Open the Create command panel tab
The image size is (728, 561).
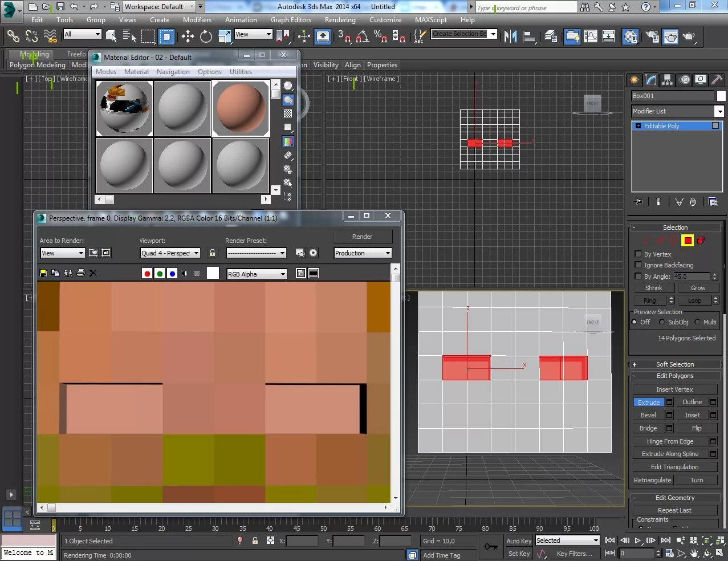tap(634, 80)
